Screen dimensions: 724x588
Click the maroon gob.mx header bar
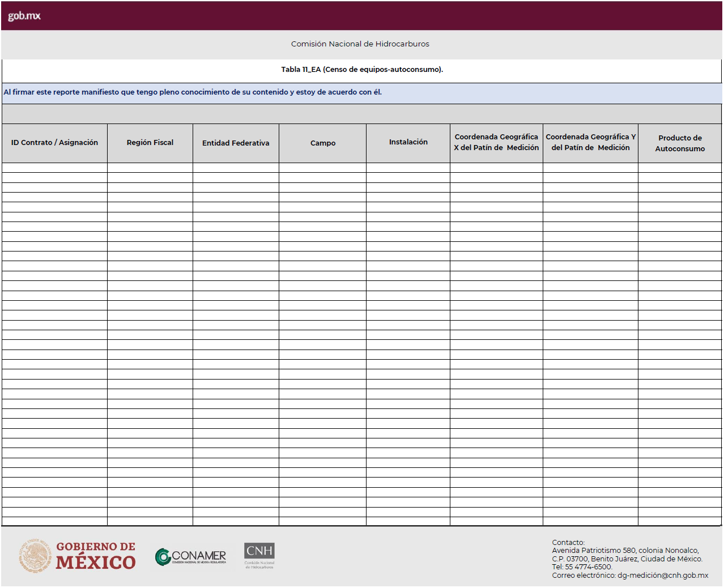(x=362, y=15)
